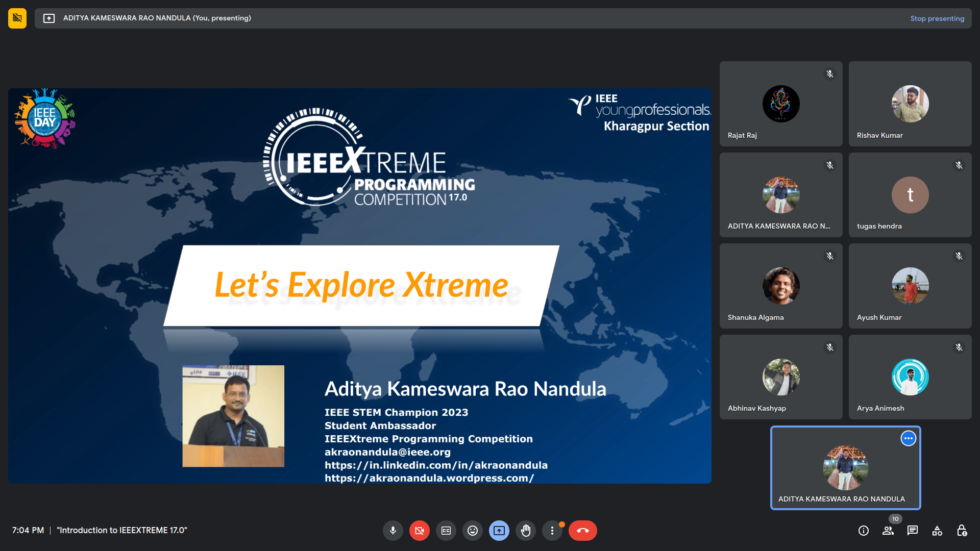Screen dimensions: 980x551
Task: Click the yellow presentation-off icon at top left
Action: click(17, 18)
